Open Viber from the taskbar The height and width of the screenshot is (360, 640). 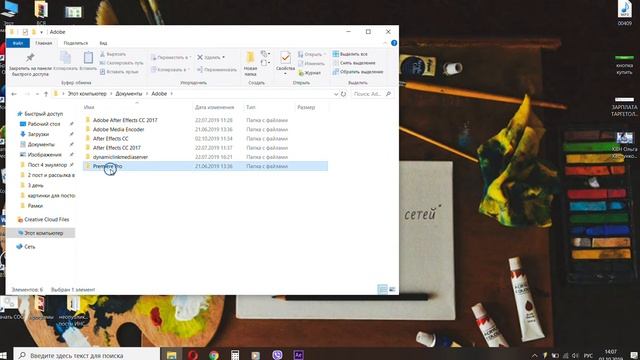click(277, 355)
